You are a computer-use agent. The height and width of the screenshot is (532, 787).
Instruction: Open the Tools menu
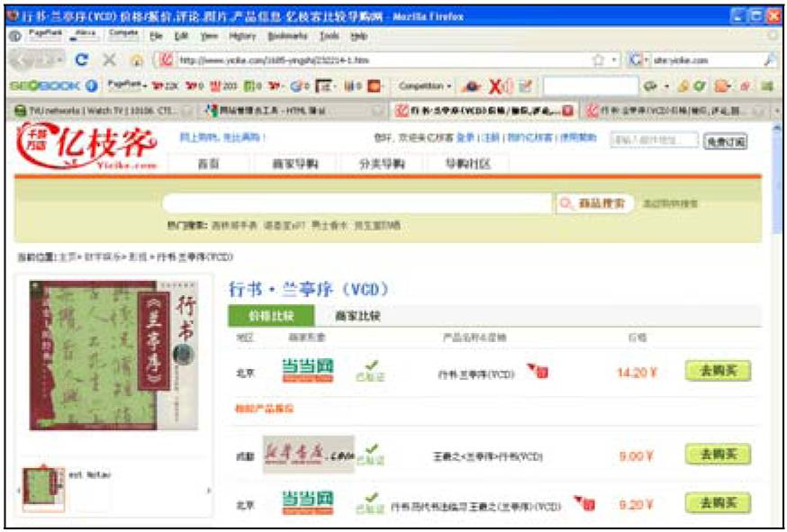pyautogui.click(x=330, y=36)
